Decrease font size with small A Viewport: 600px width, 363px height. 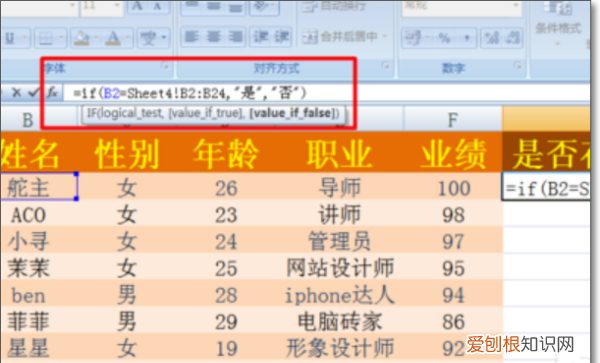point(157,6)
